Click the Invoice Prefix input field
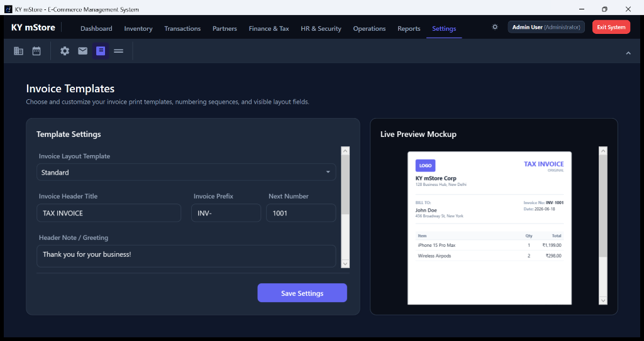 coord(226,213)
